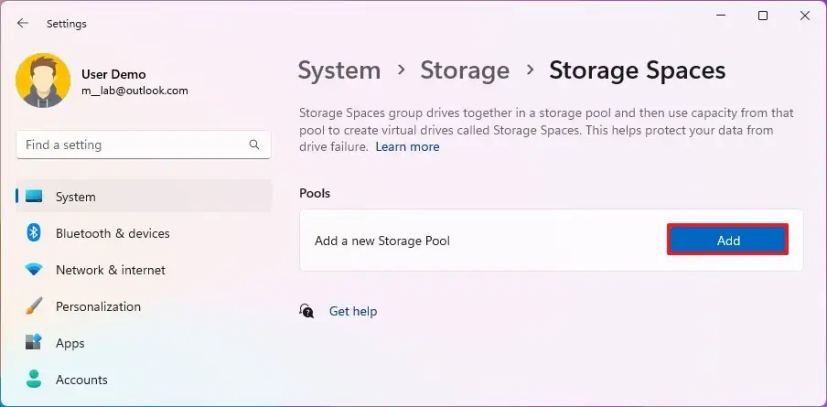Open Bluetooth & devices settings
Screen dimensions: 827x407
pyautogui.click(x=112, y=233)
